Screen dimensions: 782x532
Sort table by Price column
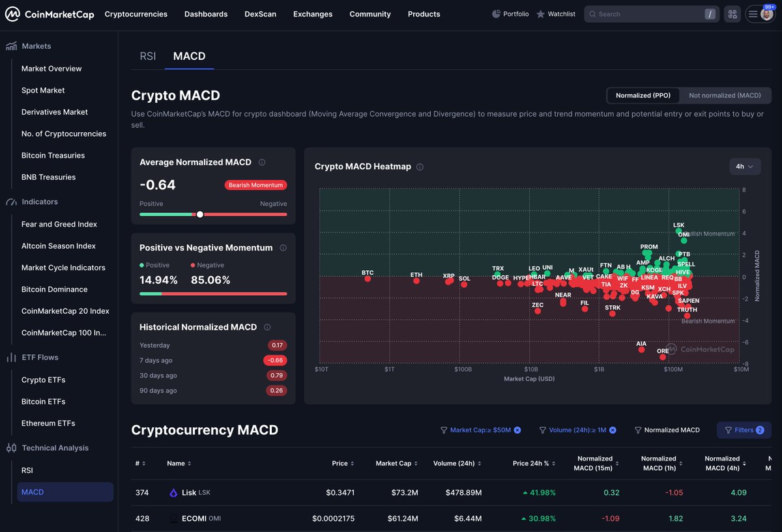pos(343,464)
